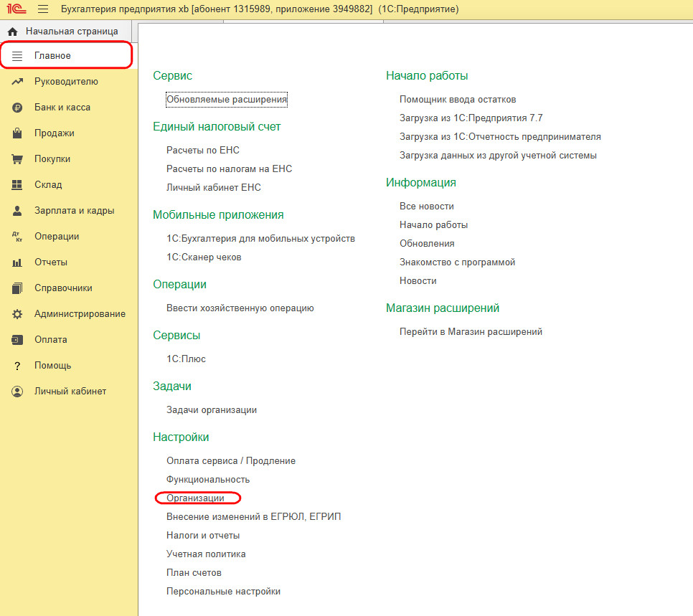The image size is (693, 616).
Task: Click the Операции Дт/Кт icon
Action: point(17,237)
